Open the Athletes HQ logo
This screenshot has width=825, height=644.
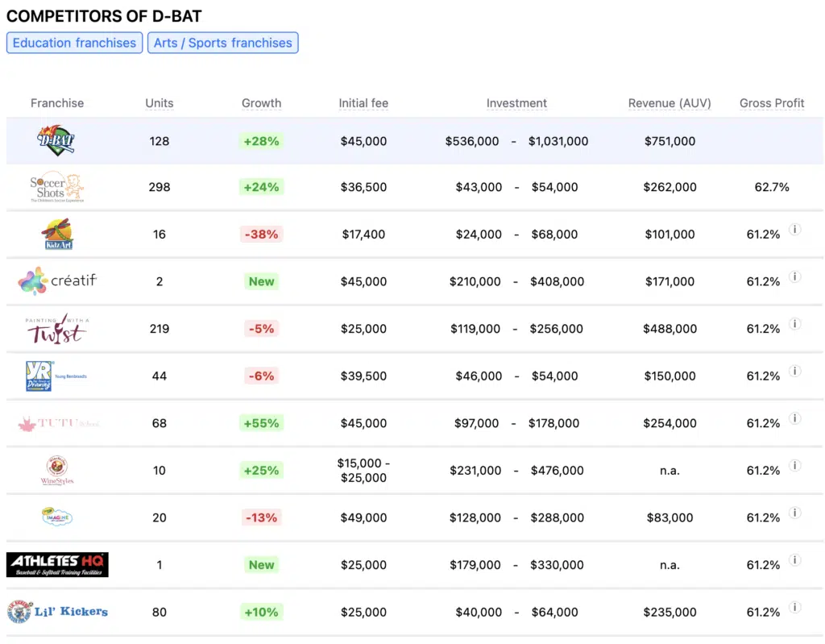coord(57,564)
